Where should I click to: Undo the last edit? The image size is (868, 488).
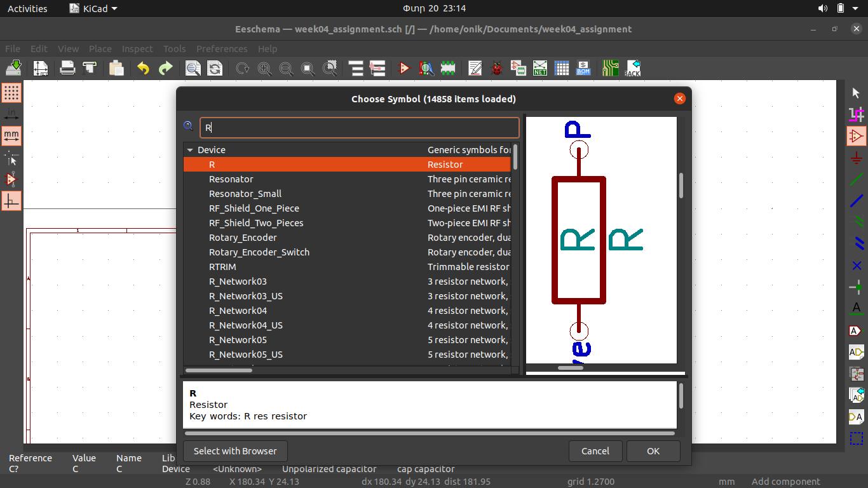pyautogui.click(x=143, y=68)
